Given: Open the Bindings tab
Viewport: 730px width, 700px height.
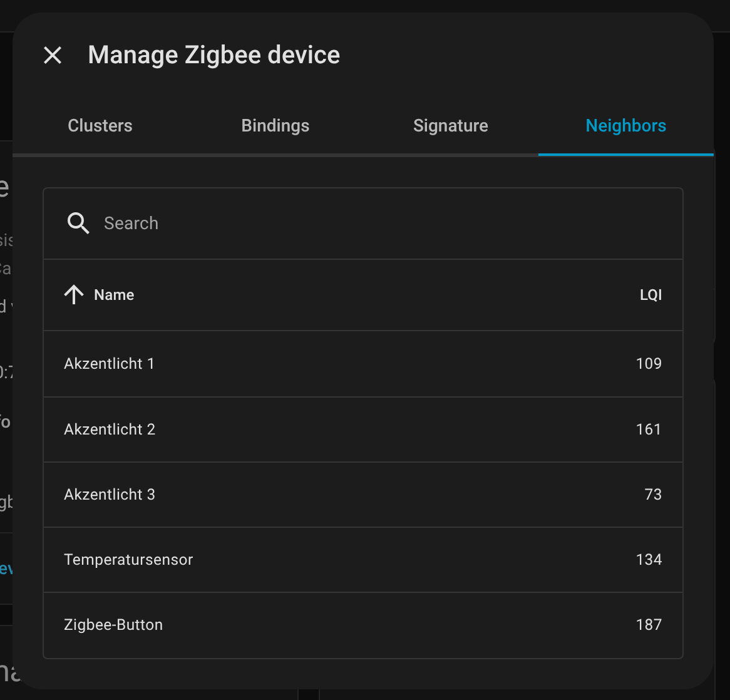Looking at the screenshot, I should point(275,126).
